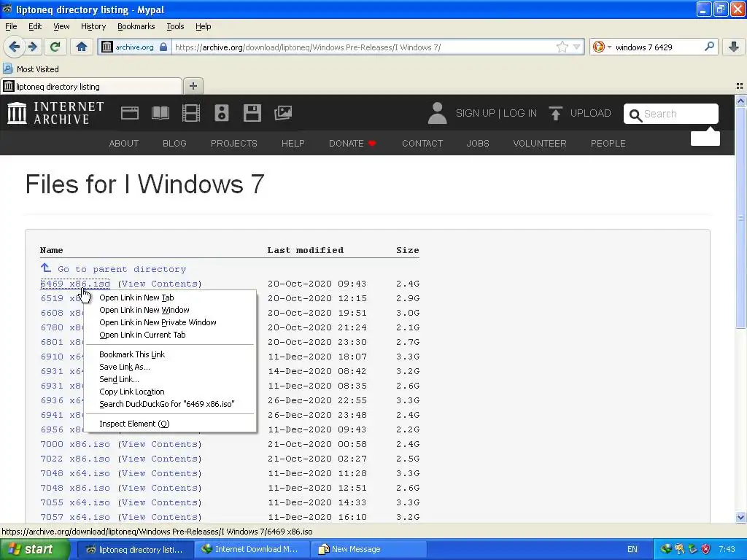This screenshot has width=747, height=560.
Task: Open the Texts book icon
Action: 160,113
